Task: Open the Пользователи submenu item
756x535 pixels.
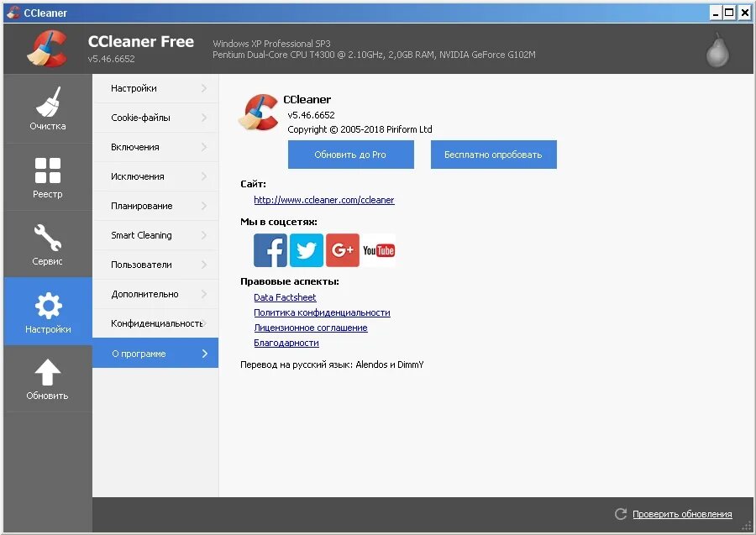Action: [155, 265]
